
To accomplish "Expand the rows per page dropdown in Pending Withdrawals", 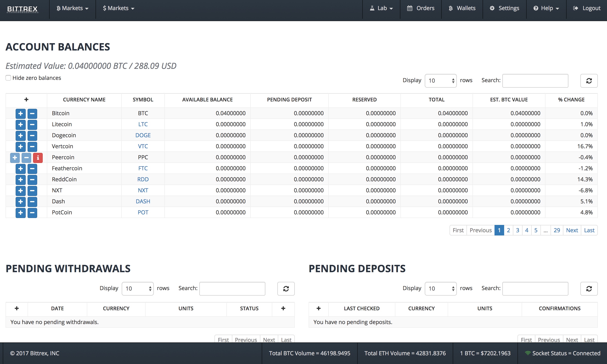I will (137, 287).
